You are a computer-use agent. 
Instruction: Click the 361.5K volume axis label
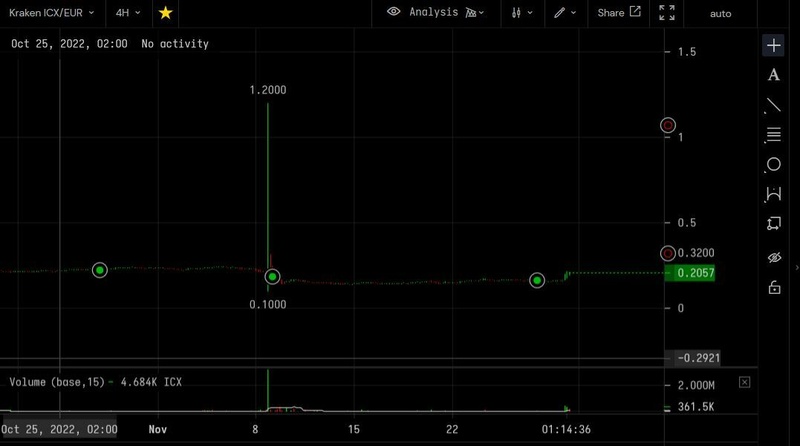pos(696,407)
